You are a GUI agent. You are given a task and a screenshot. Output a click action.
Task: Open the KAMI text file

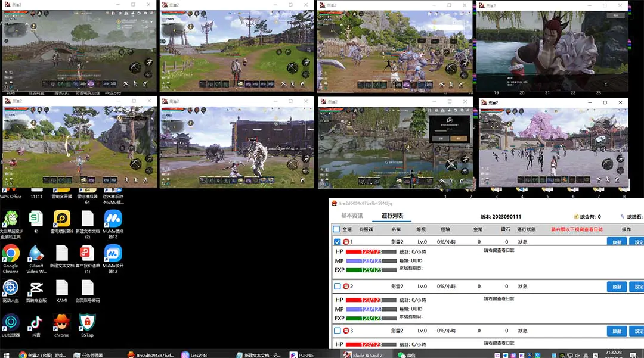tap(62, 288)
